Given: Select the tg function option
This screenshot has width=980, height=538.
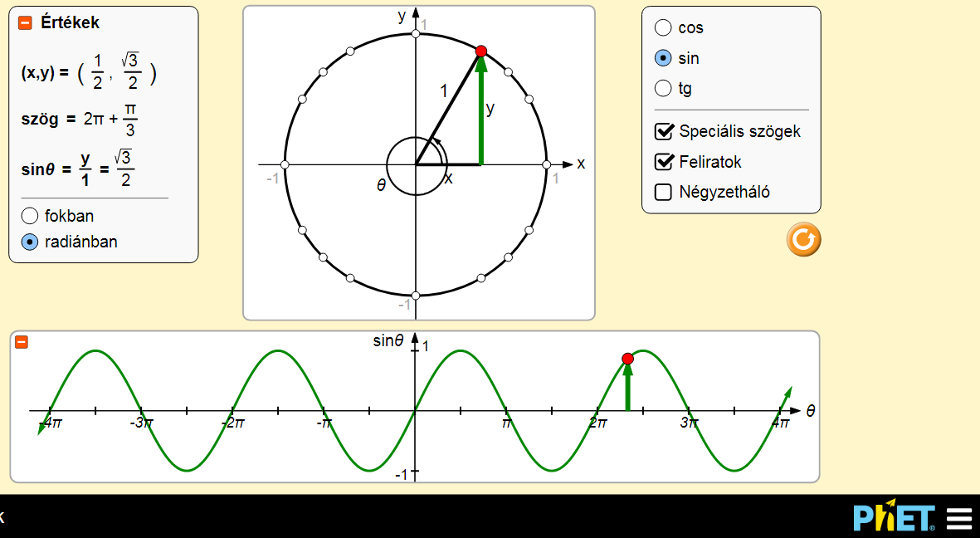Looking at the screenshot, I should click(662, 88).
